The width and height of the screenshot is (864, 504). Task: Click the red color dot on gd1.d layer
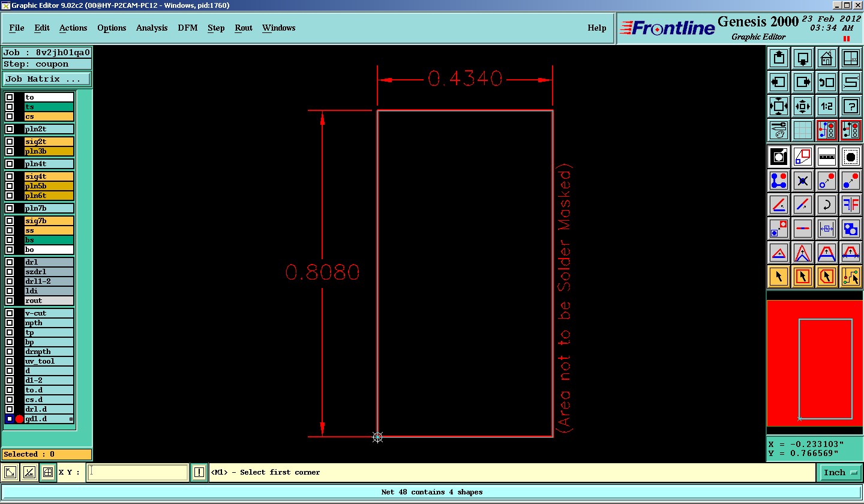pos(19,419)
